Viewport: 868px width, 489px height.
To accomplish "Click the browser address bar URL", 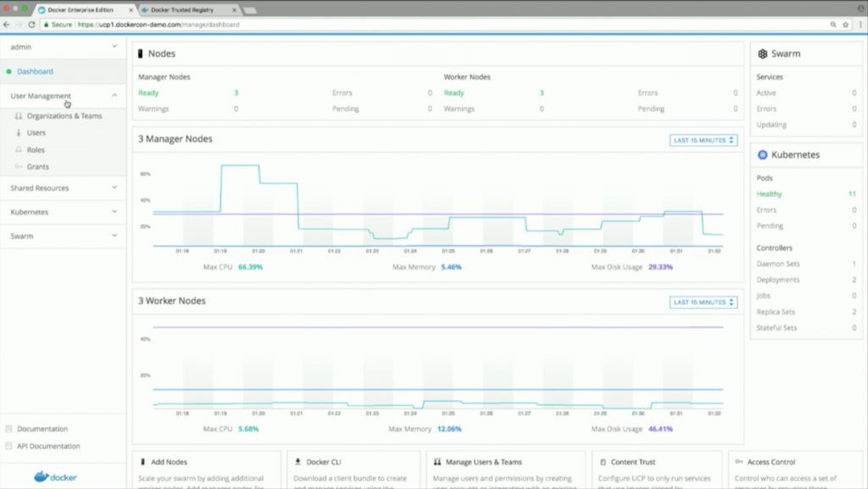I will point(159,25).
